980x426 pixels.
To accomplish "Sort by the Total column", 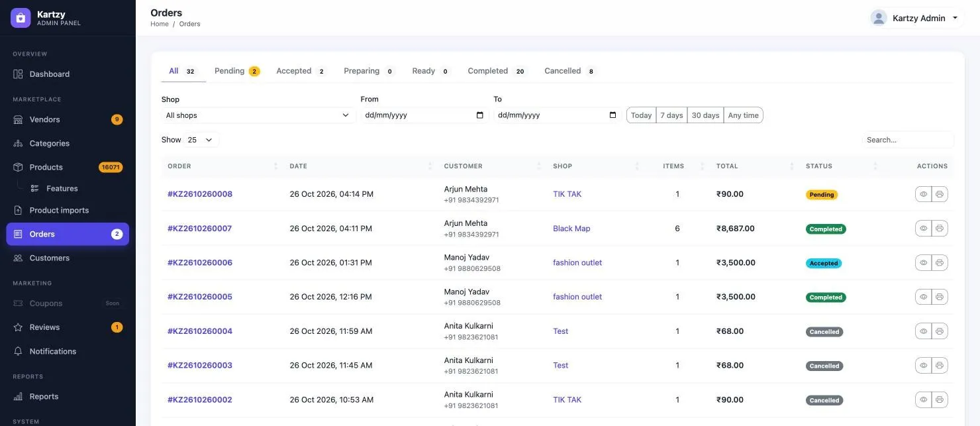I will (754, 166).
